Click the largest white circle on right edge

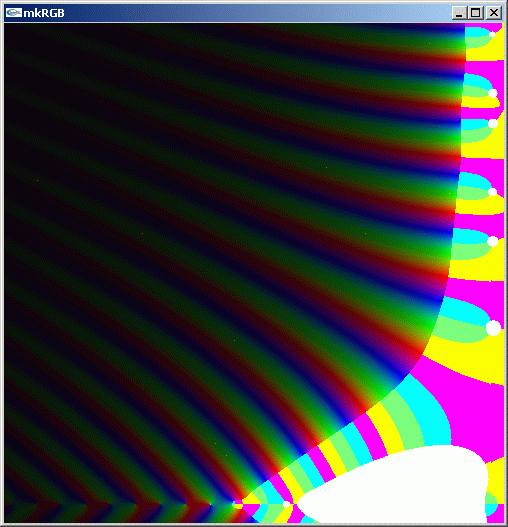coord(493,328)
